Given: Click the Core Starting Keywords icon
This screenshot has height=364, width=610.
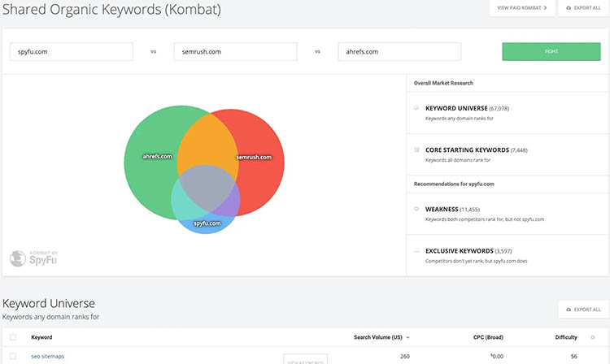Looking at the screenshot, I should coord(416,149).
